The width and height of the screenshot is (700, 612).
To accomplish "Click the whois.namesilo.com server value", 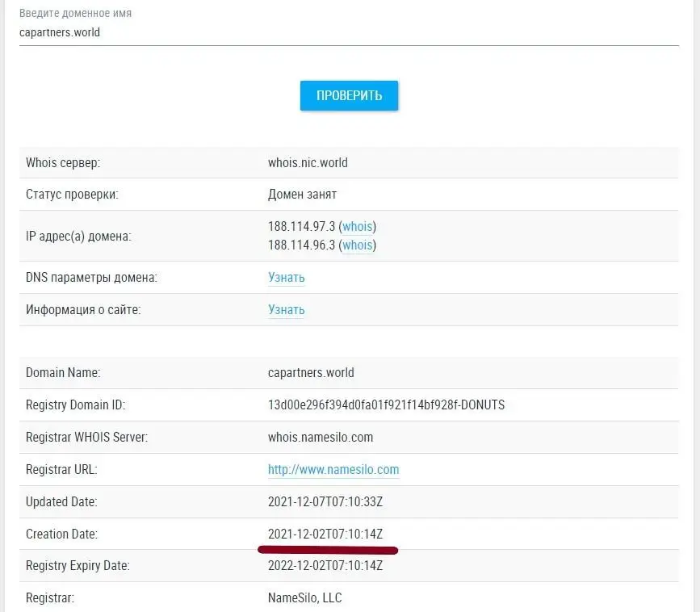I will tap(321, 438).
